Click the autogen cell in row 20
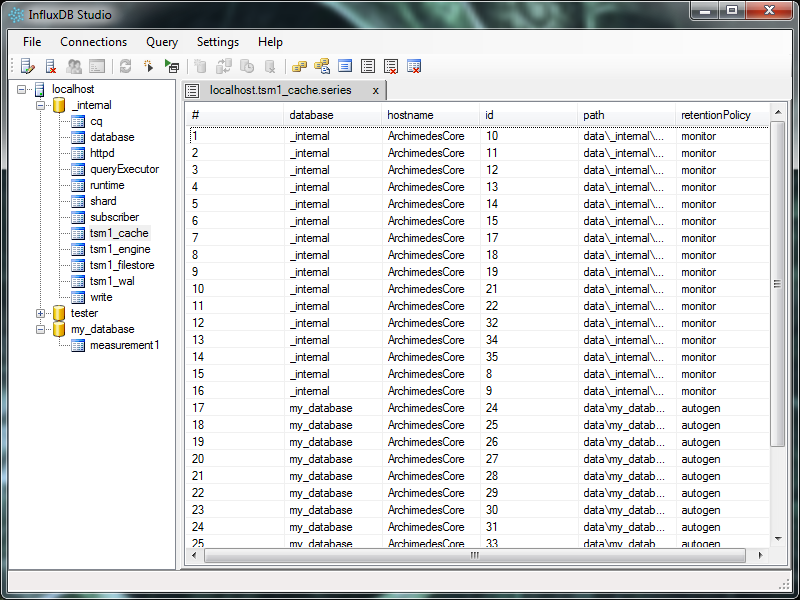This screenshot has height=600, width=800. tap(722, 459)
